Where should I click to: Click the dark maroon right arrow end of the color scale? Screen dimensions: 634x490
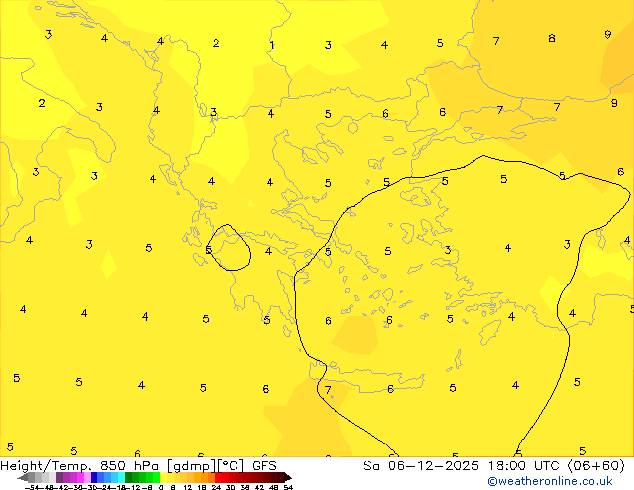tap(287, 477)
